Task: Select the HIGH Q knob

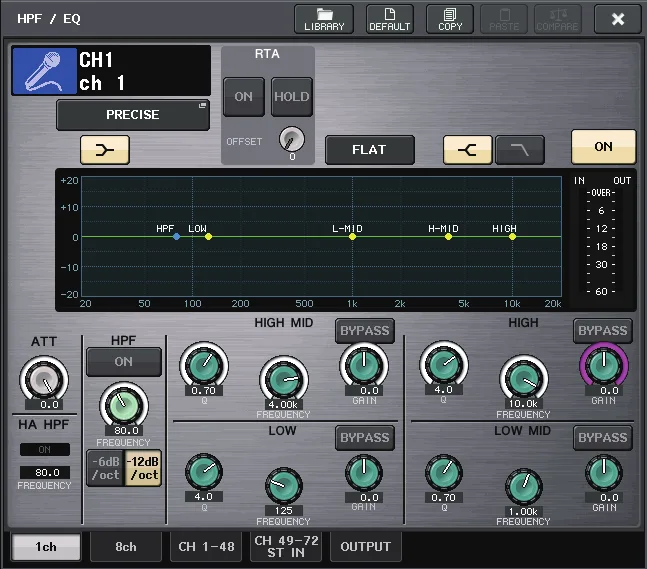Action: pos(444,364)
